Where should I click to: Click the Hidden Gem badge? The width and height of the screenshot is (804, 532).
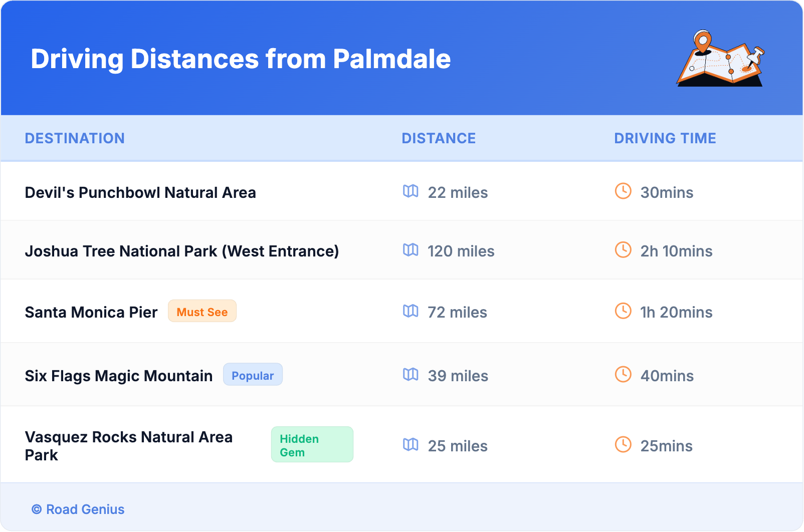point(312,445)
